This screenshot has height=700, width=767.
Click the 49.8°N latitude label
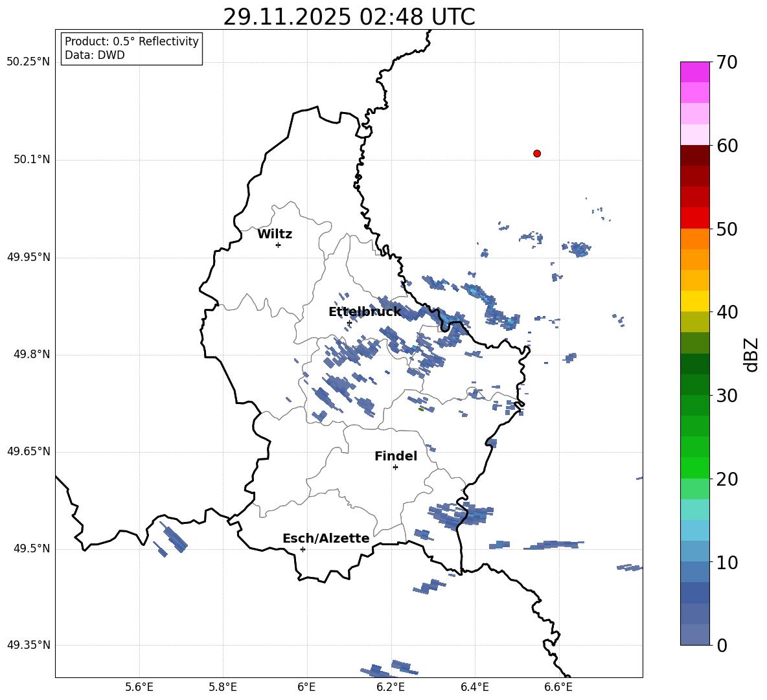tap(32, 354)
